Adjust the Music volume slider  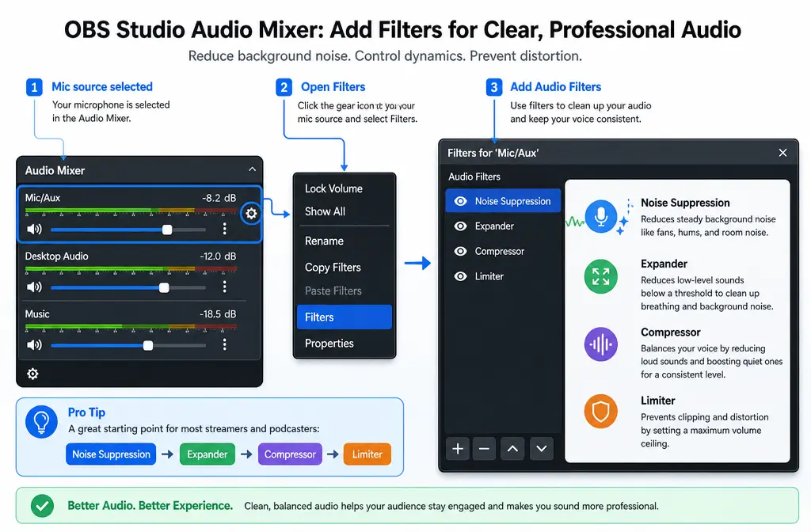click(x=128, y=345)
